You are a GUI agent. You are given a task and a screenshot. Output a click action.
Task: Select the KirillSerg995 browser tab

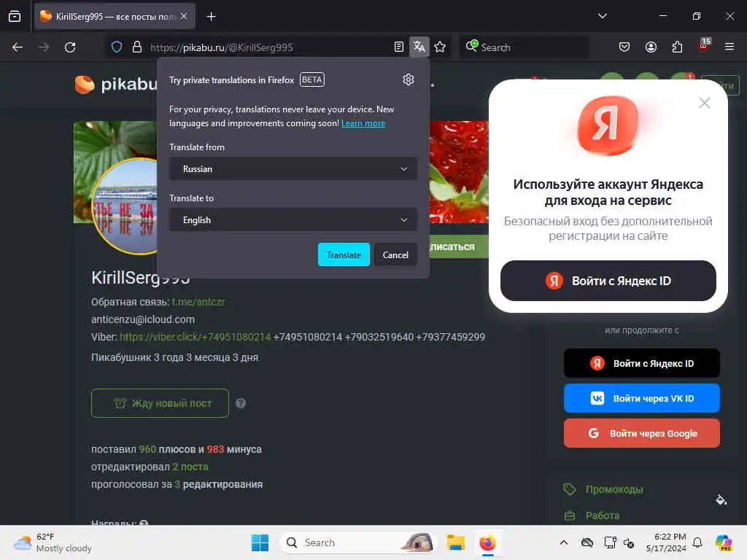pyautogui.click(x=115, y=17)
